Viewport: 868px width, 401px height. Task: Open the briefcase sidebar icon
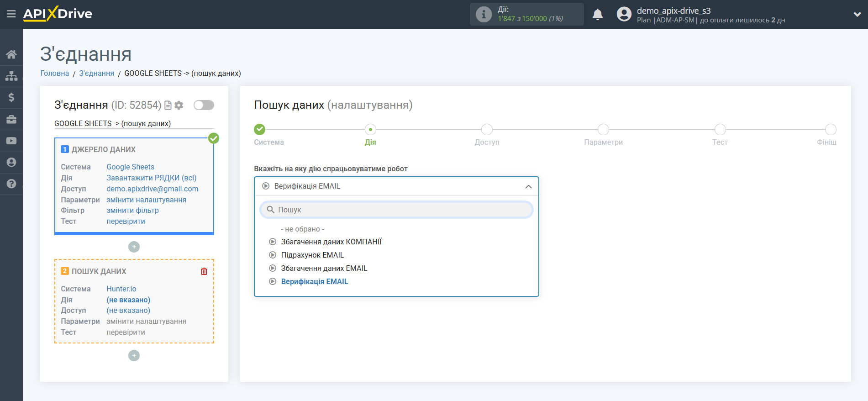point(11,119)
